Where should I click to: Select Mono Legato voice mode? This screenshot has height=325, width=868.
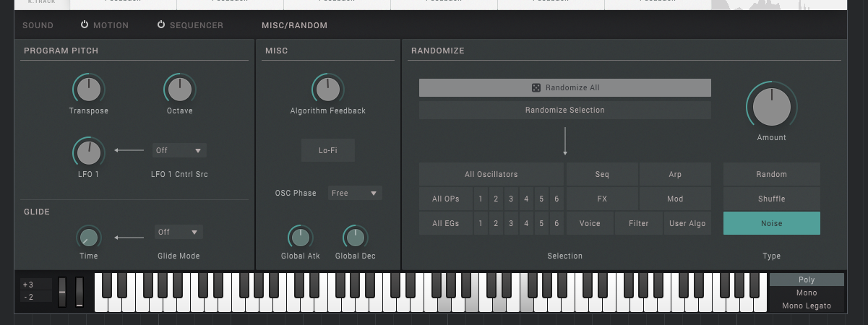point(807,305)
